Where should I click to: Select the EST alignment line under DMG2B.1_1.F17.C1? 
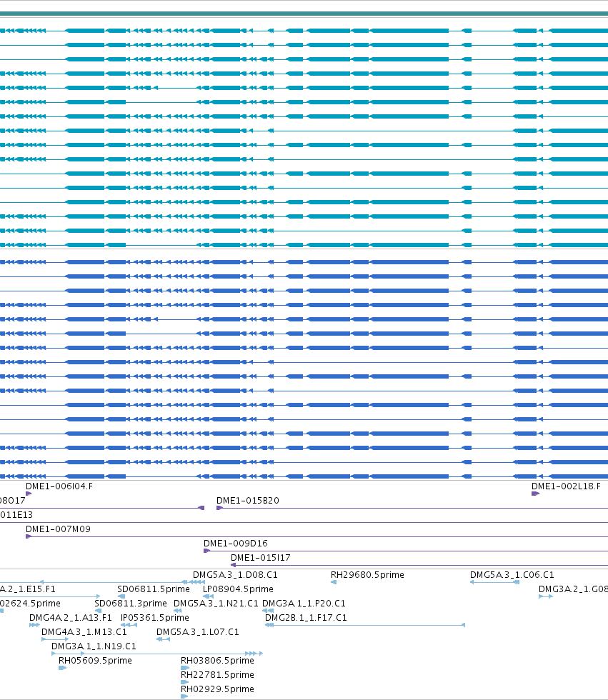(364, 625)
